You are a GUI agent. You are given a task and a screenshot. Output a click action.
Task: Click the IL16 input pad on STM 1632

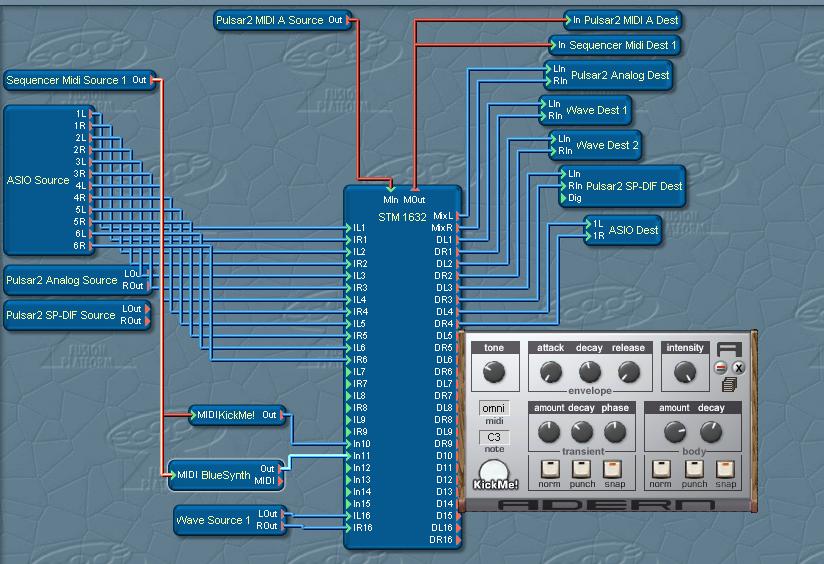(348, 516)
